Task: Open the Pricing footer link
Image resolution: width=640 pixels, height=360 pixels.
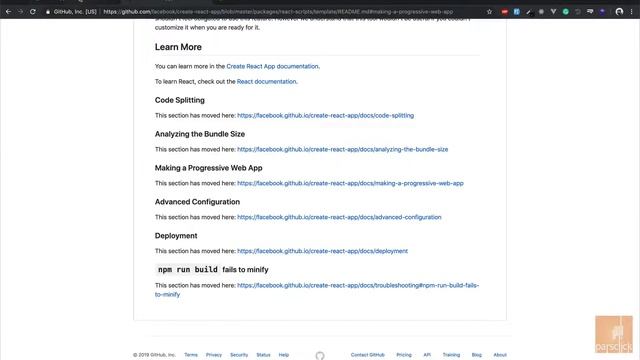Action: [404, 355]
